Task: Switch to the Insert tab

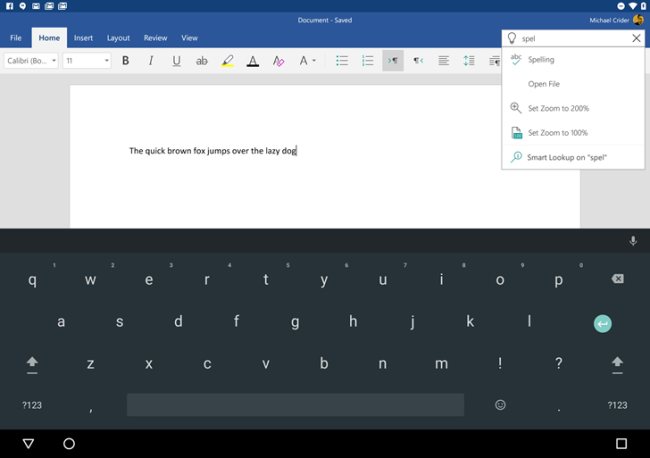Action: [x=83, y=38]
